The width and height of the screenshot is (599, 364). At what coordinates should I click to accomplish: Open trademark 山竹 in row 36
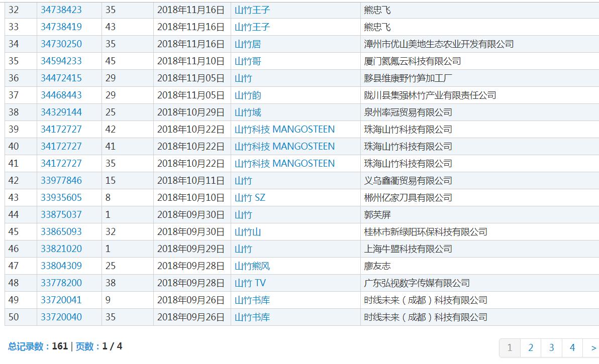[243, 78]
